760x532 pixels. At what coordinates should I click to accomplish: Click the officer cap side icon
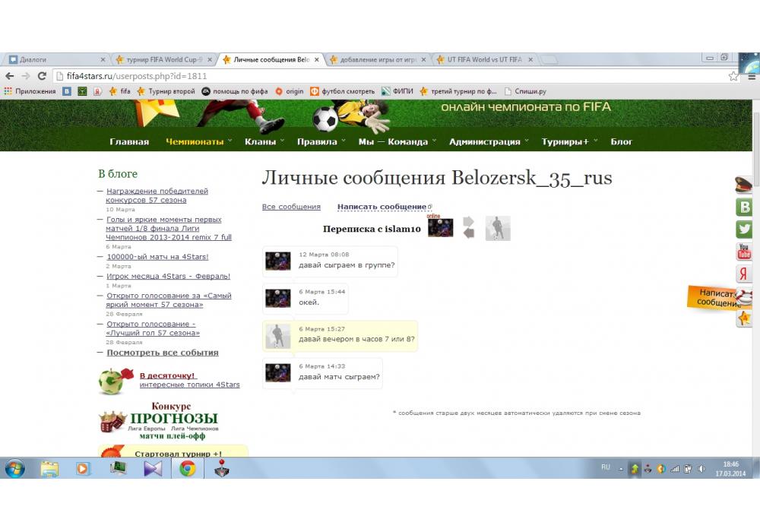pos(744,185)
